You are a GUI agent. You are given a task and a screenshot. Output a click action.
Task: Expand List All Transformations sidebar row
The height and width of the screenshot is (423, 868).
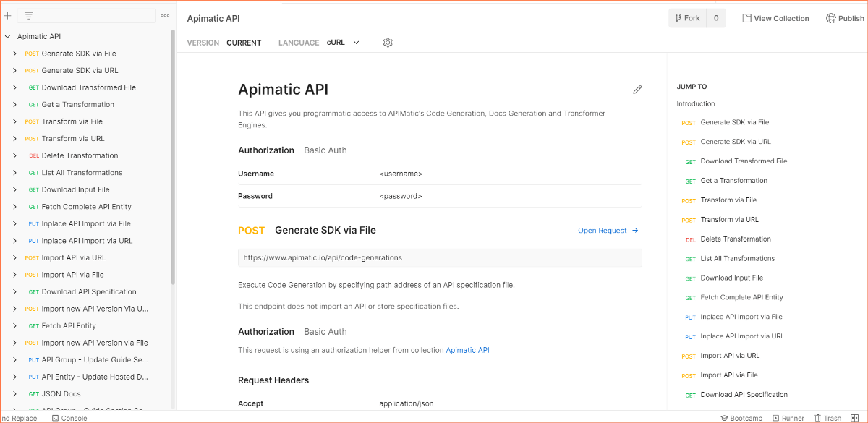pos(14,173)
